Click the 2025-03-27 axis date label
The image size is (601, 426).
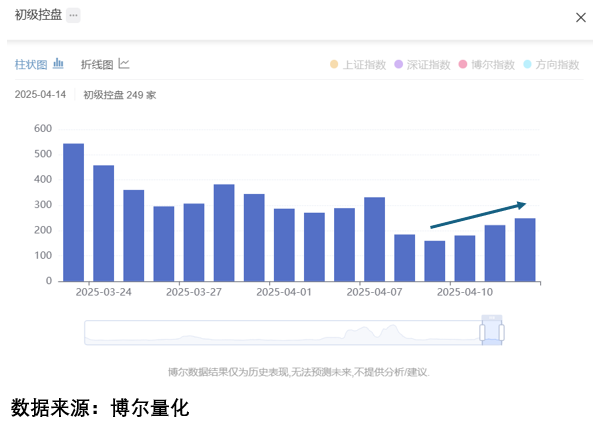click(194, 292)
